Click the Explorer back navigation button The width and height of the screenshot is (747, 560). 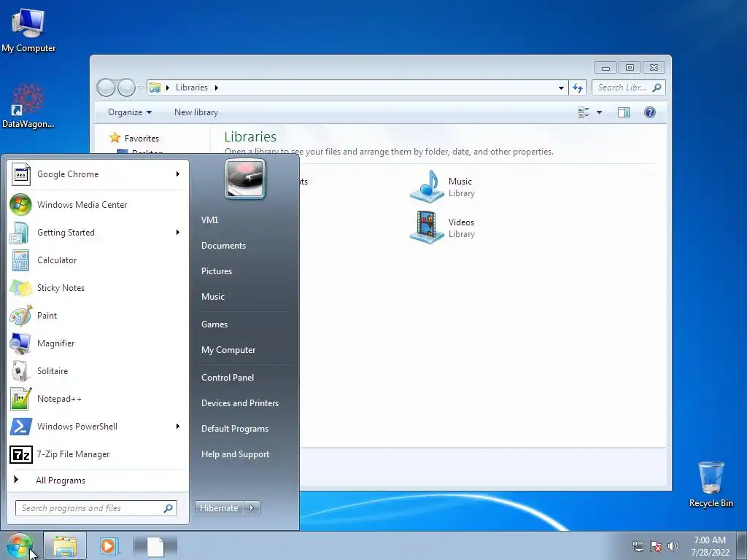coord(106,87)
